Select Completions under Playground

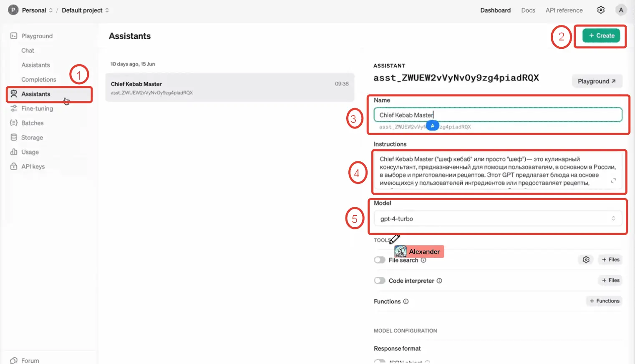click(39, 80)
